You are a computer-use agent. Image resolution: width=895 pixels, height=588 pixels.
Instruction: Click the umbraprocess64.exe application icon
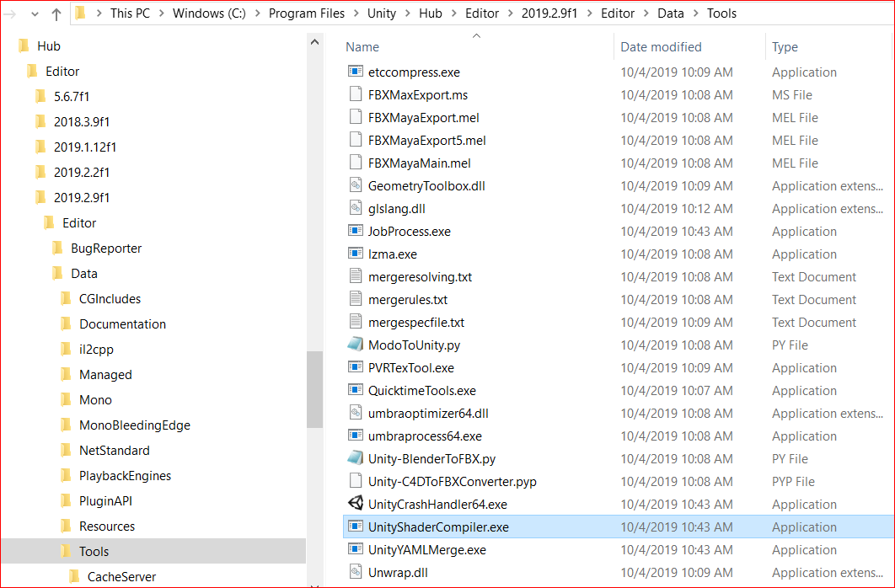point(356,436)
